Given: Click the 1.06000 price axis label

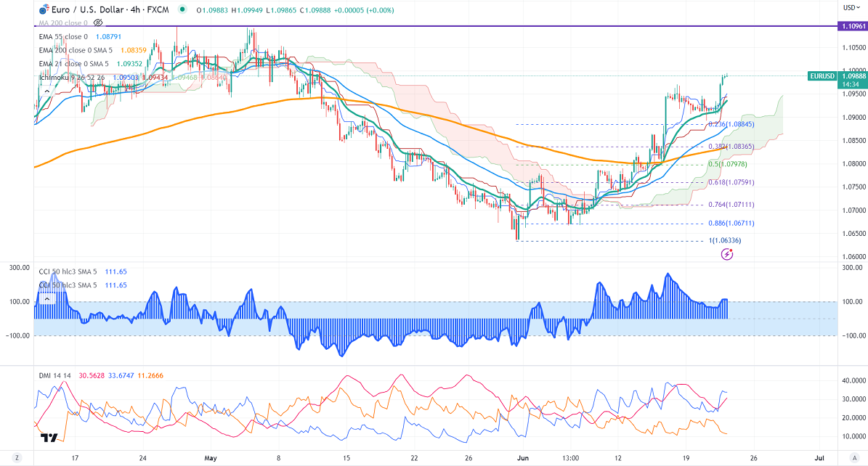Looking at the screenshot, I should pyautogui.click(x=854, y=256).
